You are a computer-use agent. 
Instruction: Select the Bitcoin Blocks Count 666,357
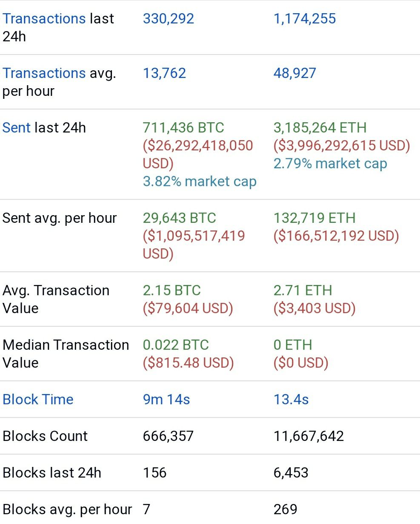point(168,436)
